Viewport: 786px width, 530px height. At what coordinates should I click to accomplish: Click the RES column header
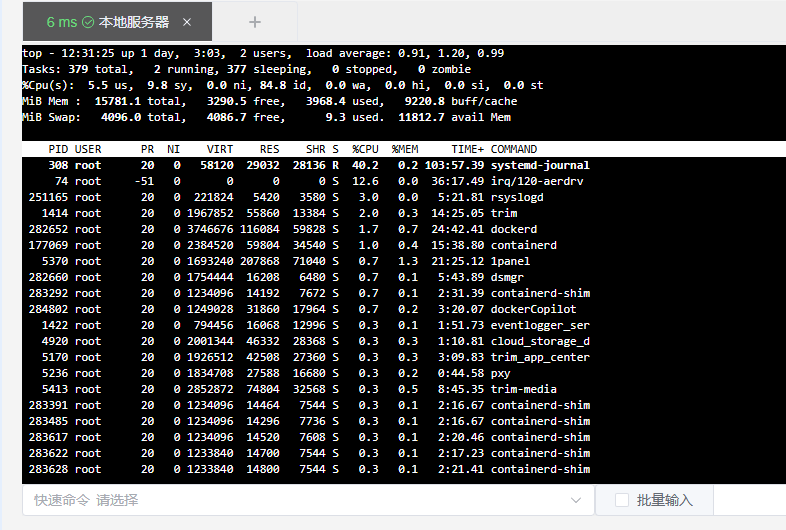point(269,149)
